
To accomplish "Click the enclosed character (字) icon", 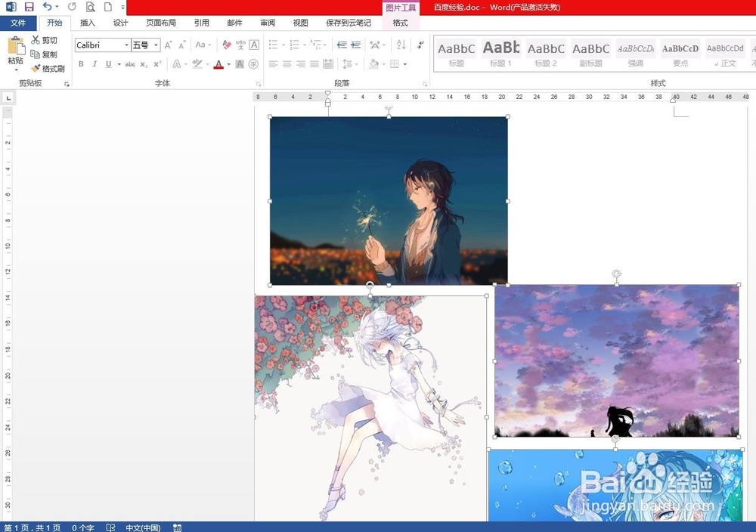I will (253, 64).
